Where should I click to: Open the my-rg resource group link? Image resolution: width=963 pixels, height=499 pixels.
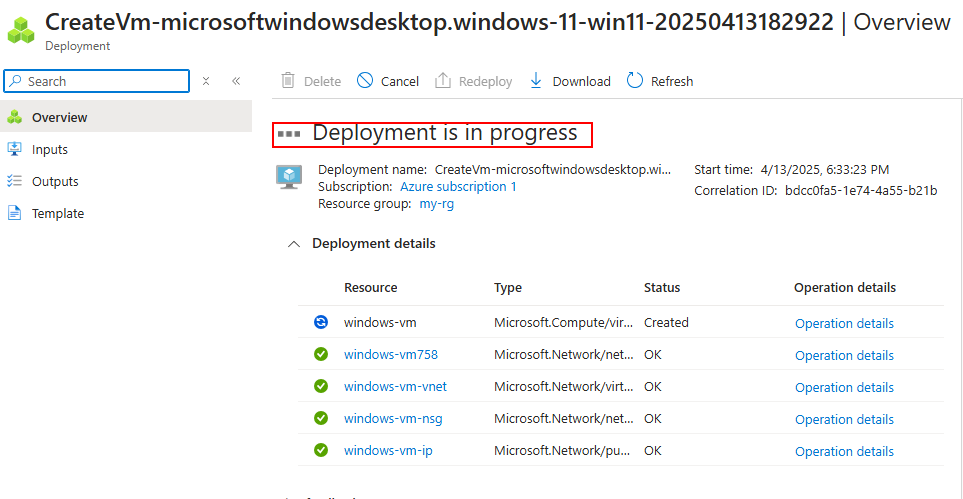click(437, 204)
